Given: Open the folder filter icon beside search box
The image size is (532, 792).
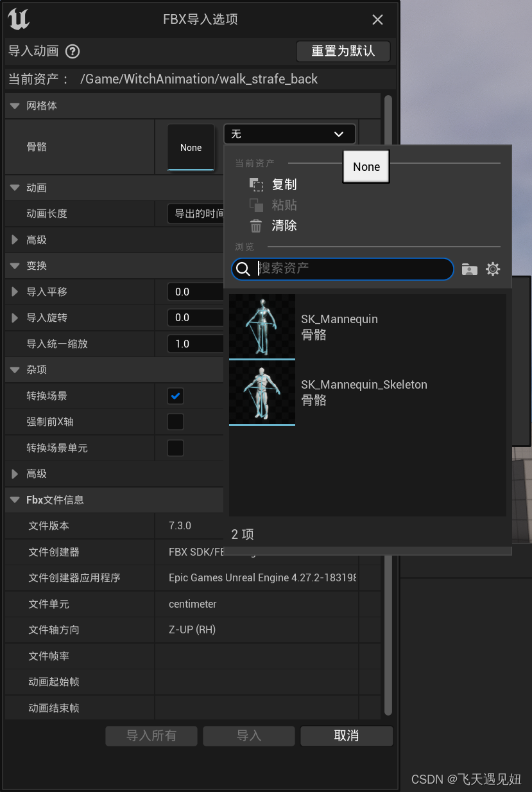Looking at the screenshot, I should pos(470,269).
